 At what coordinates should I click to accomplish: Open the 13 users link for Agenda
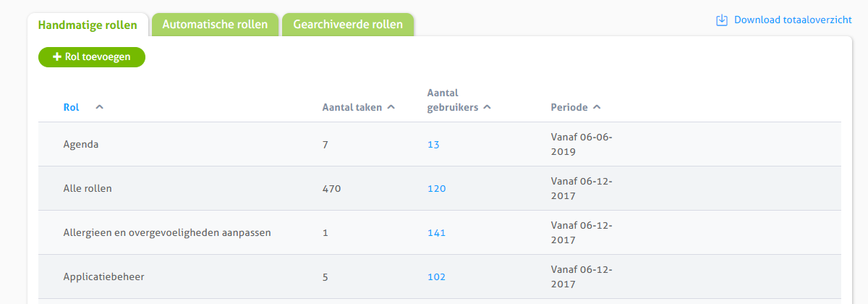pyautogui.click(x=433, y=145)
